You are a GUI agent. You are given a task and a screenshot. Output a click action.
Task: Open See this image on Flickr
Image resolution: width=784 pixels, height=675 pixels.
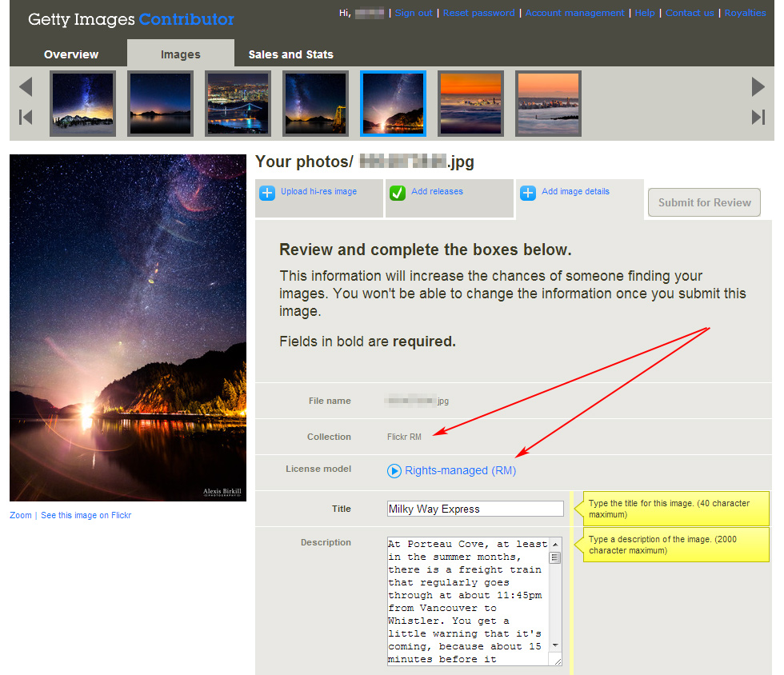86,516
